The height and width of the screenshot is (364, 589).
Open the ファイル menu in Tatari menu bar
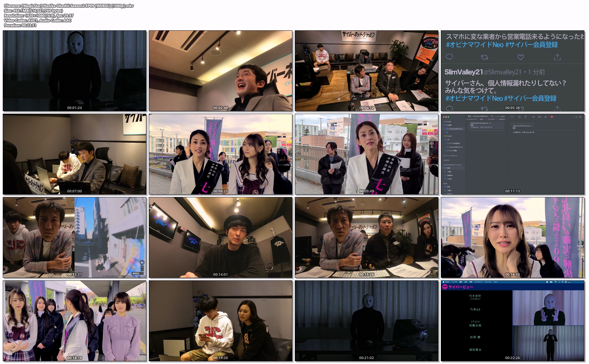coord(454,282)
